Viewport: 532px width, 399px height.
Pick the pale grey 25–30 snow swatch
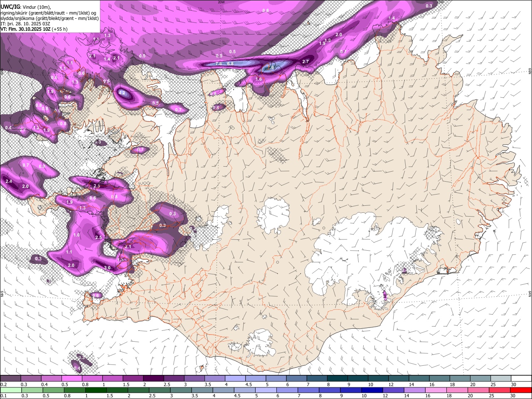pyautogui.click(x=501, y=379)
